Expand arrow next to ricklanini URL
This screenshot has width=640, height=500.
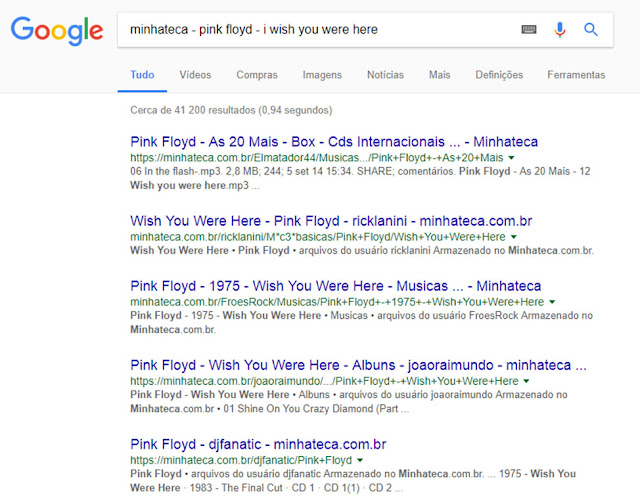pyautogui.click(x=514, y=237)
